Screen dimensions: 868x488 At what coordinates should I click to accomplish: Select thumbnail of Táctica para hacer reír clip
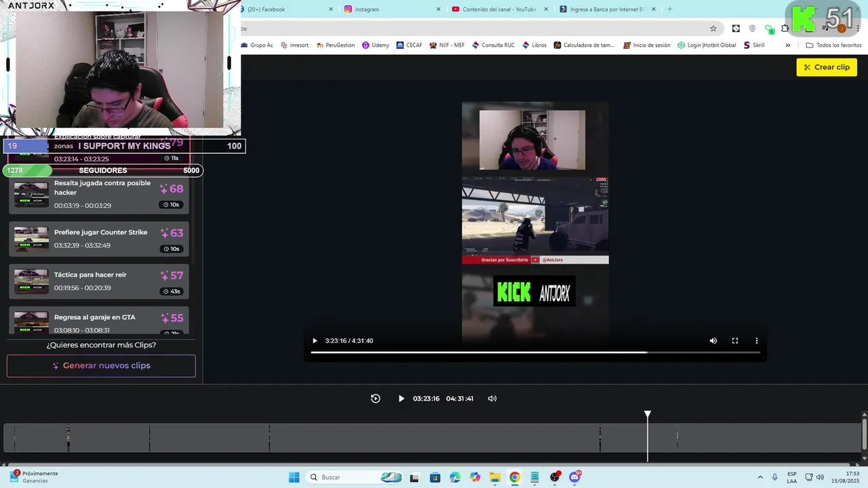[32, 281]
